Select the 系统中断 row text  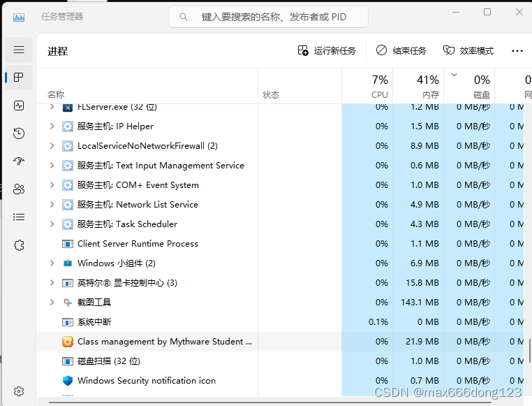[94, 322]
